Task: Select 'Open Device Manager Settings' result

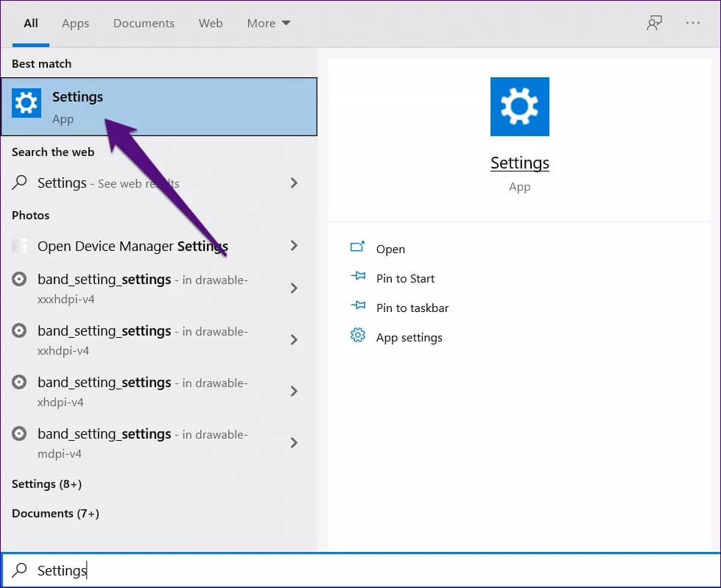Action: click(x=159, y=246)
